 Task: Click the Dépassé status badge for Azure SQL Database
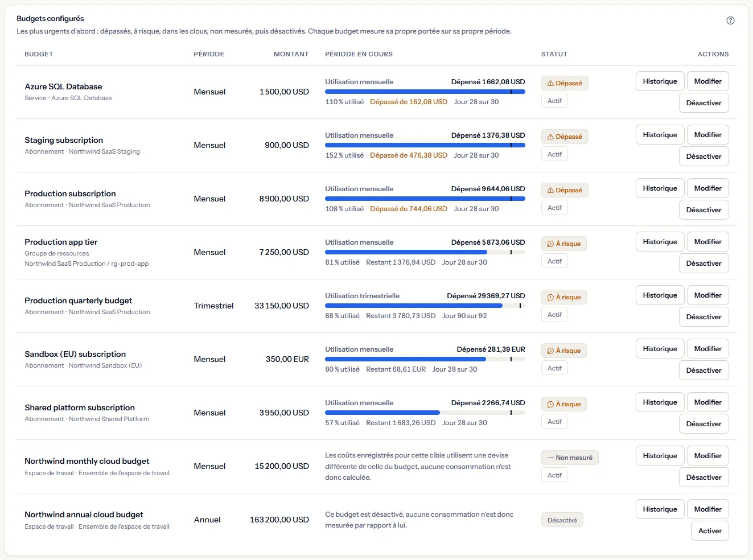(564, 83)
